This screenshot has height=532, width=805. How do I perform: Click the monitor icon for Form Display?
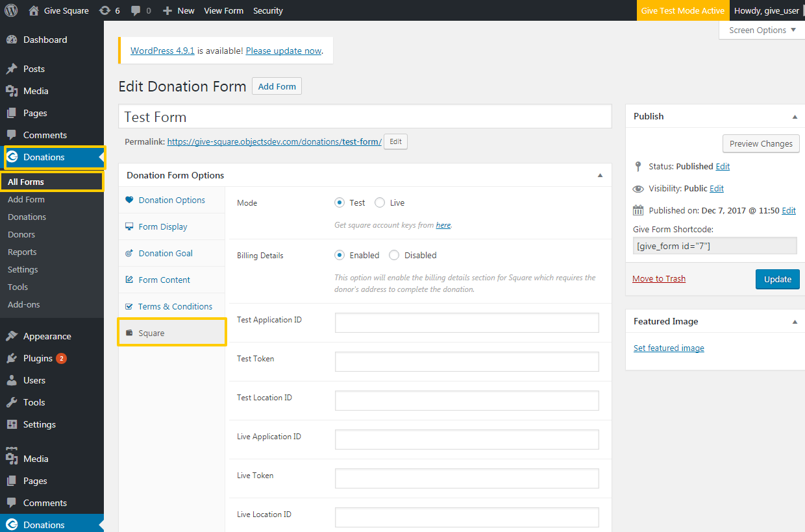click(x=129, y=226)
